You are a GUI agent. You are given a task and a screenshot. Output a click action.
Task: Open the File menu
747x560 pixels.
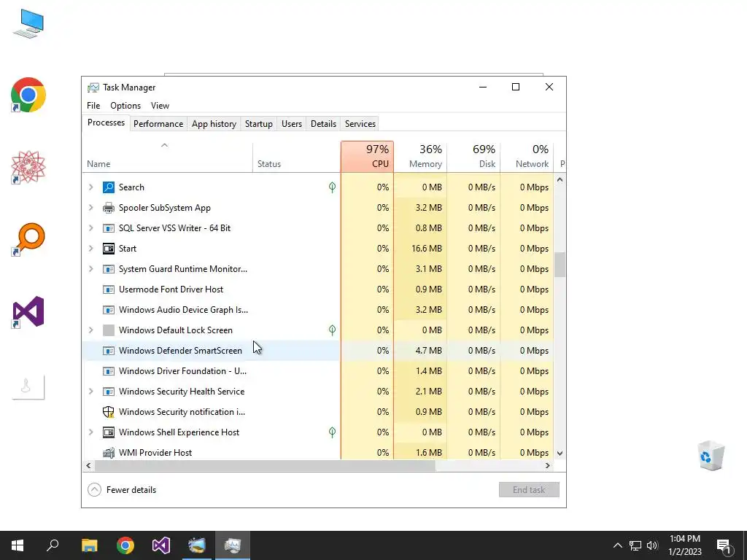point(93,106)
